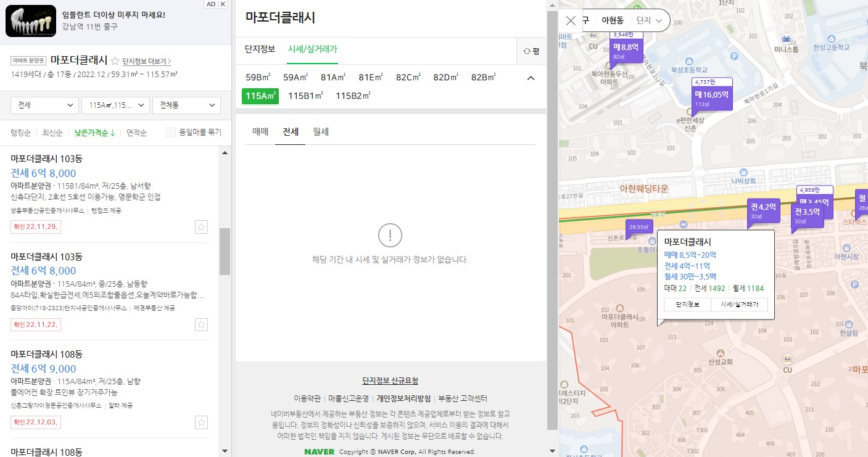The width and height of the screenshot is (868, 457).
Task: Select the 59A㎡ area type
Action: [296, 78]
